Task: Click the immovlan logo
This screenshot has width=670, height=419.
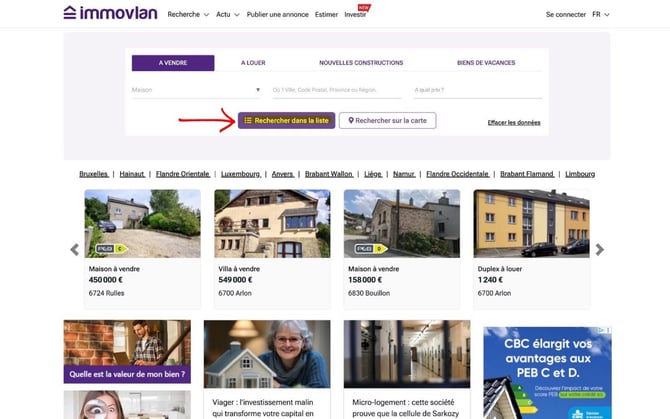Action: [x=109, y=13]
